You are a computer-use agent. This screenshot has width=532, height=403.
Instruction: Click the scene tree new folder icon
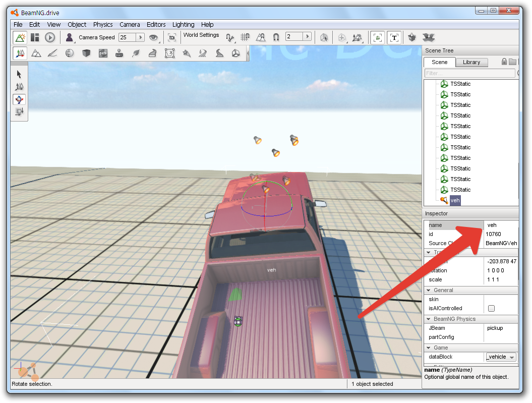click(x=513, y=62)
